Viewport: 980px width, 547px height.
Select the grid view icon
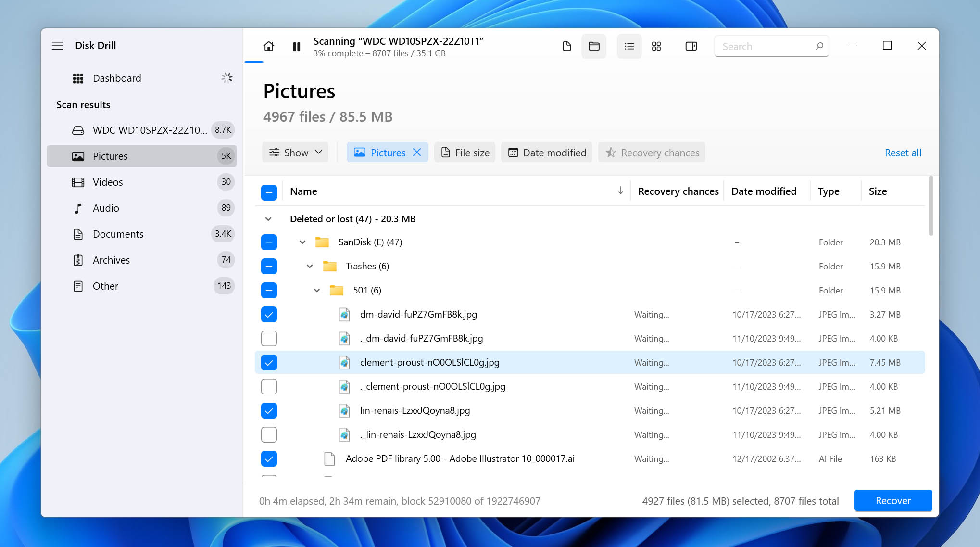656,46
